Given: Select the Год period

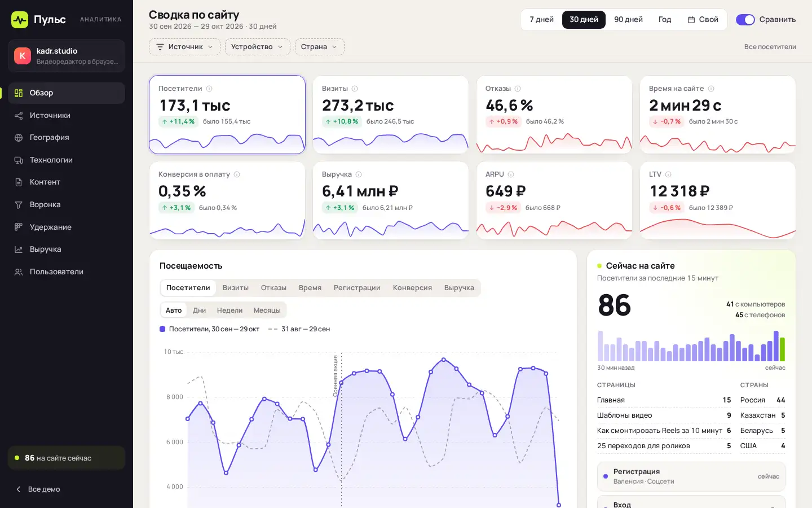Looking at the screenshot, I should [665, 20].
